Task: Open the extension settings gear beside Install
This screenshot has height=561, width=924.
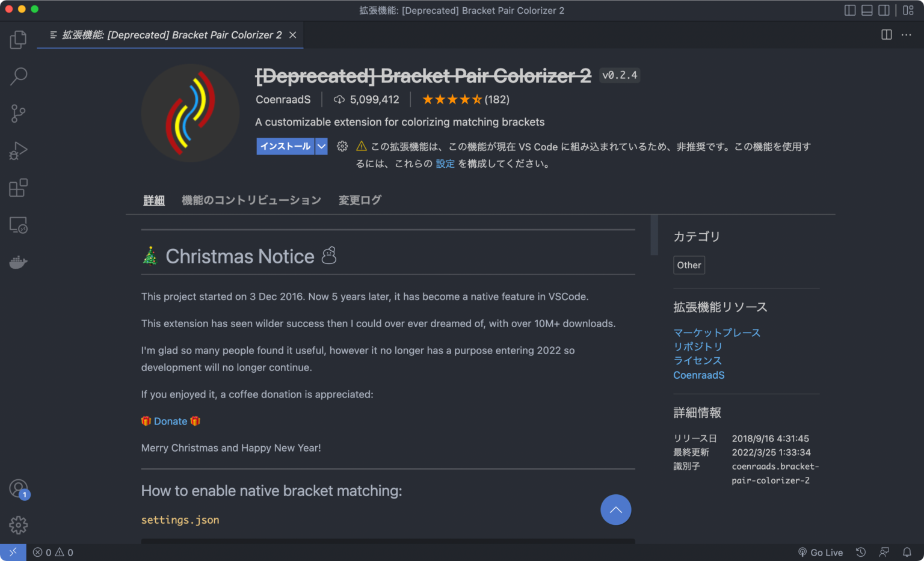Action: tap(342, 146)
